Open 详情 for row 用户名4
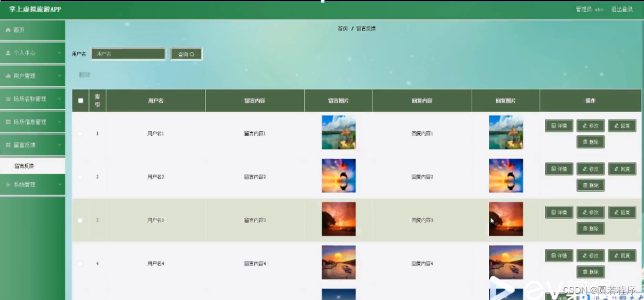Screen dimensions: 644x300 pyautogui.click(x=559, y=256)
